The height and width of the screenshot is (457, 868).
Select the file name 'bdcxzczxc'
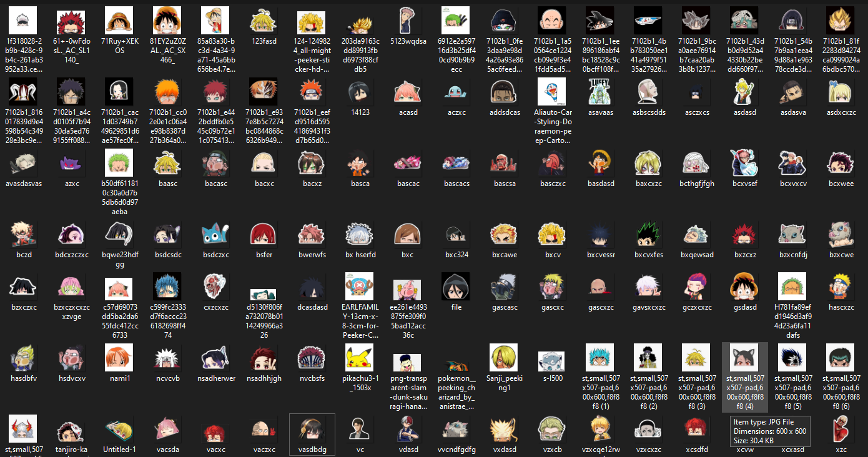pyautogui.click(x=72, y=255)
